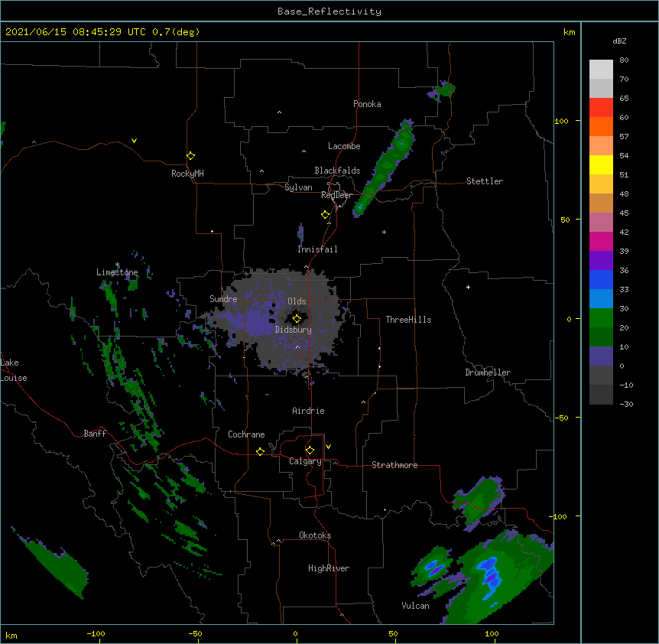Click the Didsbury label
Viewport: 659px width, 644px height.
tap(294, 330)
